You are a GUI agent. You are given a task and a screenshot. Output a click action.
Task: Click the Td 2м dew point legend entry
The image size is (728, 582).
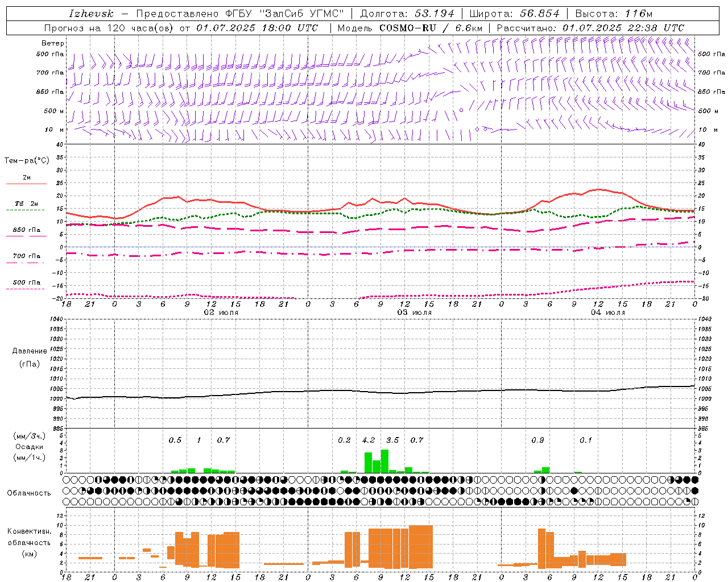pos(26,203)
